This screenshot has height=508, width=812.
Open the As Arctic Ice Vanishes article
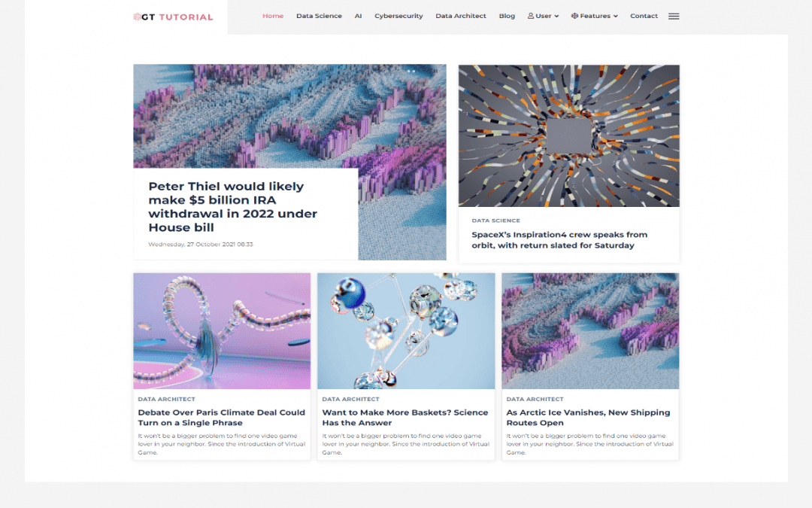click(x=588, y=418)
